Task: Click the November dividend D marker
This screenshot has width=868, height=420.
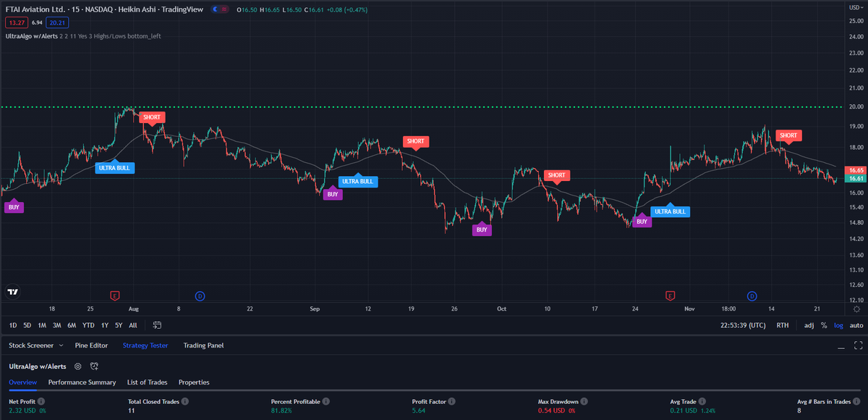Action: coord(752,295)
